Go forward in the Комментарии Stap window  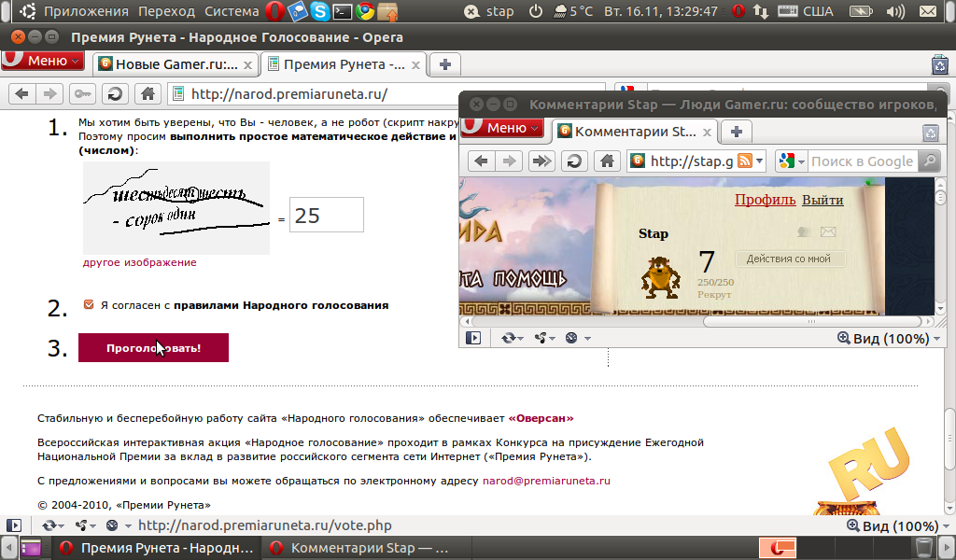[x=509, y=161]
